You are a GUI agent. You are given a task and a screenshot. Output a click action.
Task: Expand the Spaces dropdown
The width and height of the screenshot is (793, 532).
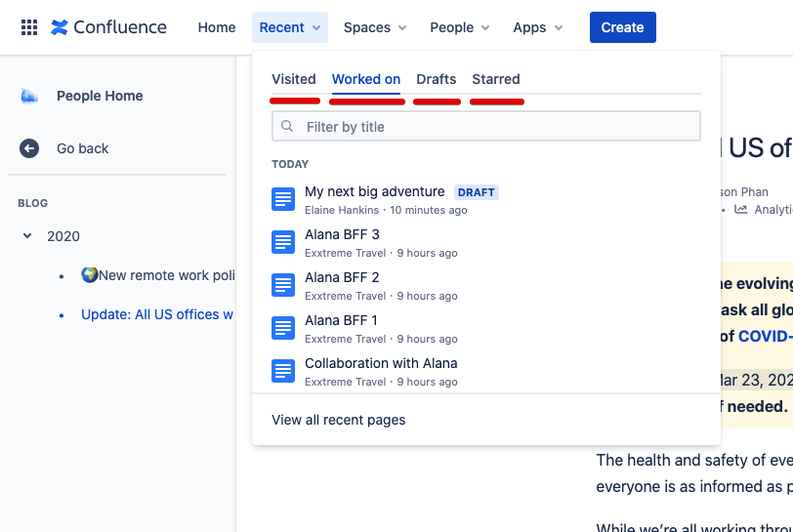pyautogui.click(x=375, y=27)
